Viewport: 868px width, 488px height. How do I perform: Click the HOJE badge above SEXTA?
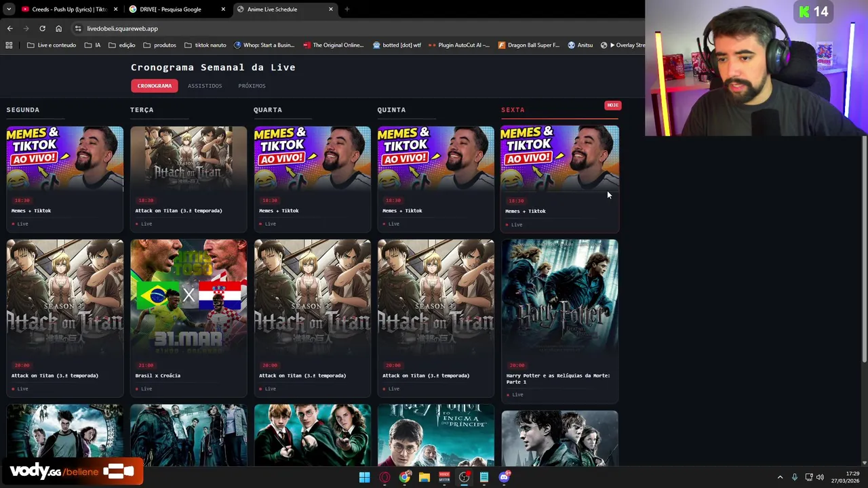point(612,105)
